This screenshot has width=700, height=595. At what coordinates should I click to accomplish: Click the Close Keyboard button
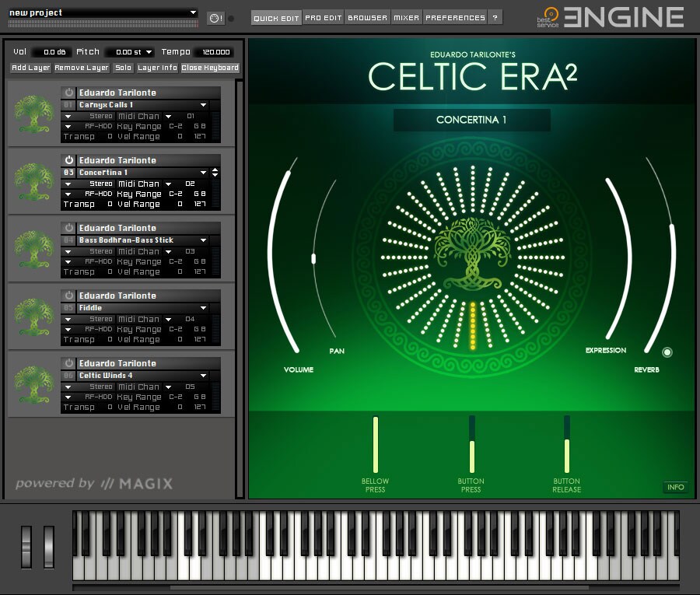click(210, 68)
